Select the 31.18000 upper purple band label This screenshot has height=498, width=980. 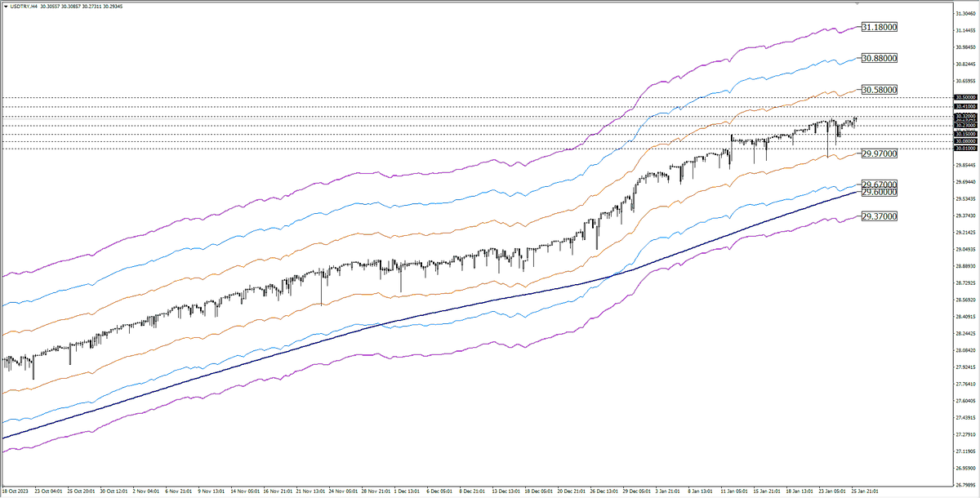(880, 27)
